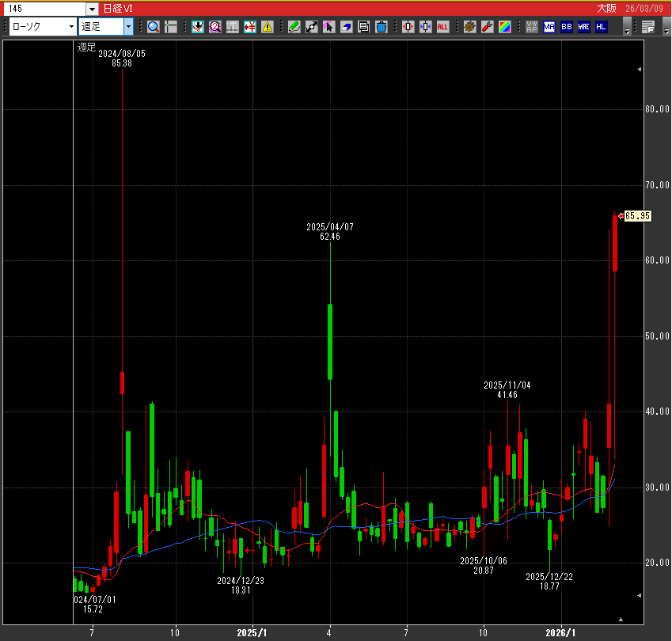Click the small triangle at chart bottom-right

(x=621, y=619)
